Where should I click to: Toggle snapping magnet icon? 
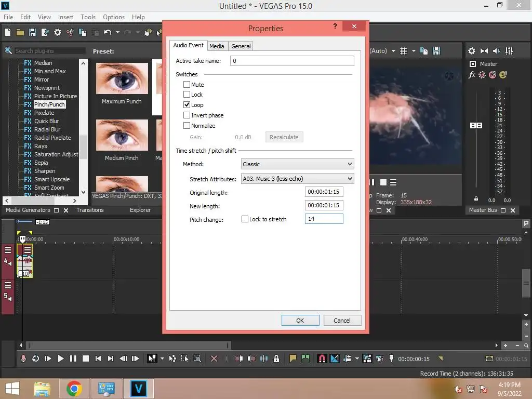point(322,358)
